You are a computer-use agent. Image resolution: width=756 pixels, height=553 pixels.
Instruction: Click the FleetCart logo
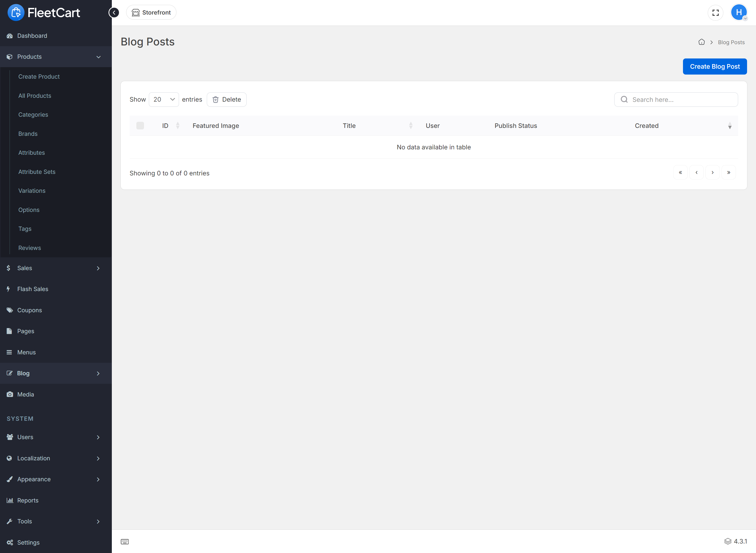pyautogui.click(x=43, y=13)
